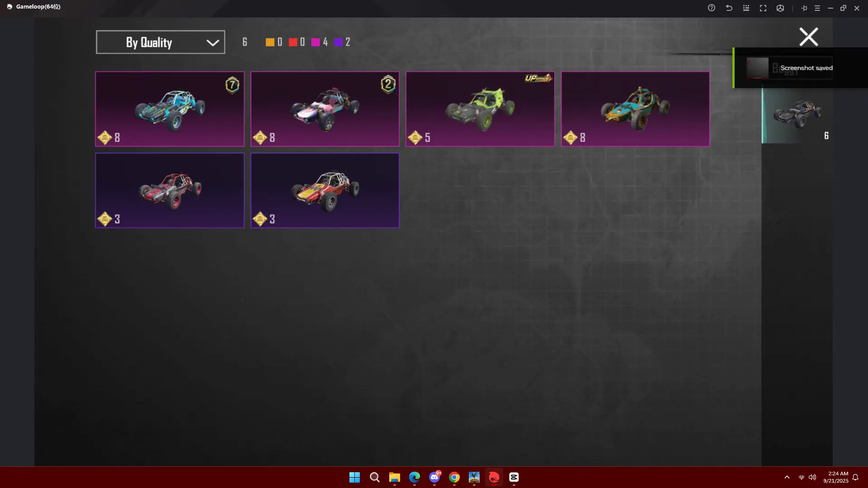Close the vehicle skin panel with X
This screenshot has width=868, height=488.
(x=808, y=37)
